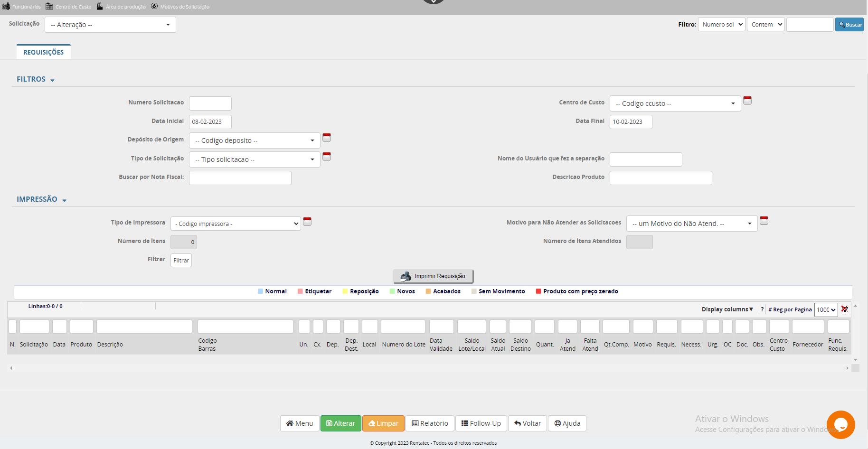Click the Data Inicial date field
The image size is (868, 449).
coord(210,122)
